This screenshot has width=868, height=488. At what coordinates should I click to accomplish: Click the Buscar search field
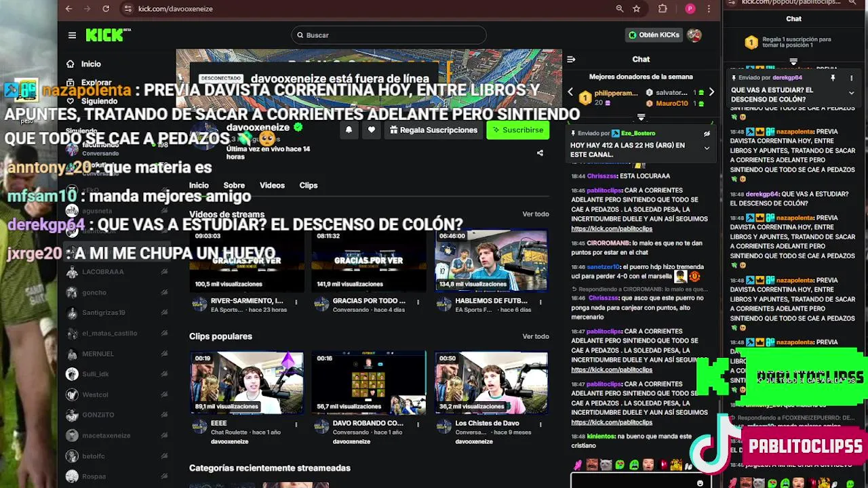389,35
